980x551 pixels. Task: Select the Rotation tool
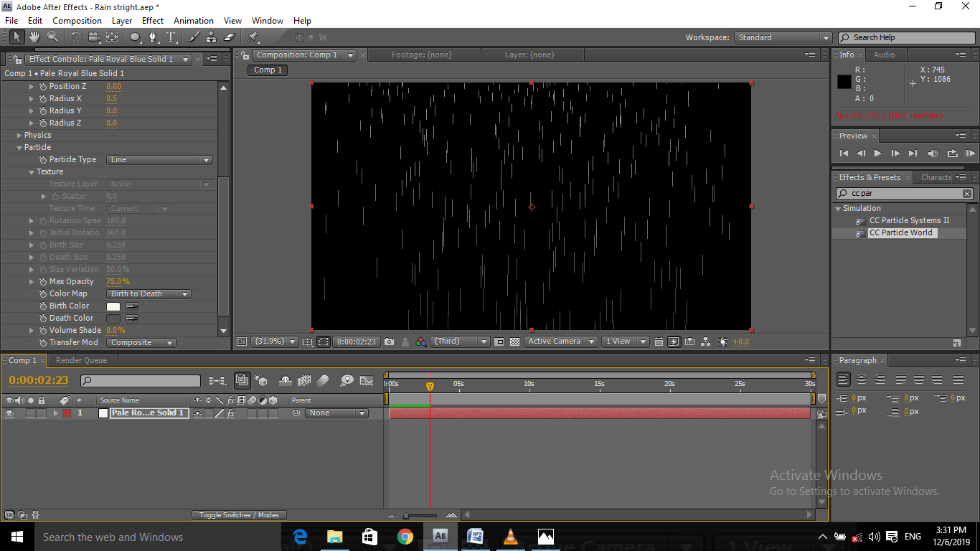(76, 37)
